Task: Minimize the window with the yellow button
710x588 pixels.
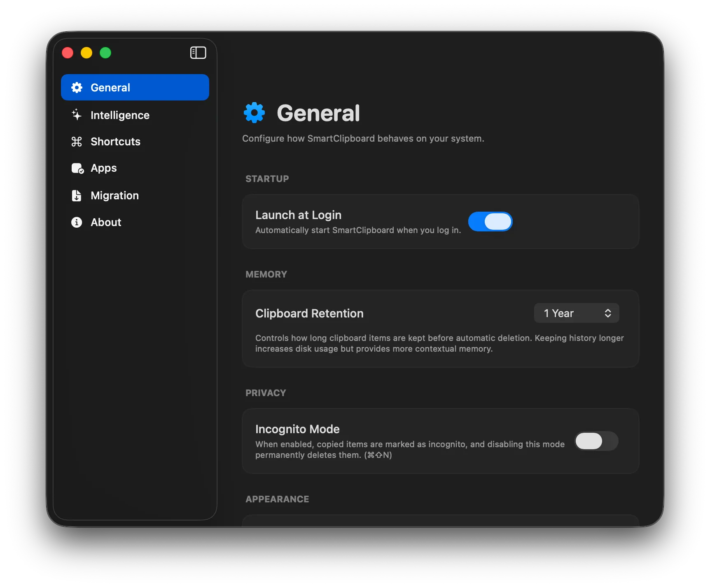Action: coord(86,53)
